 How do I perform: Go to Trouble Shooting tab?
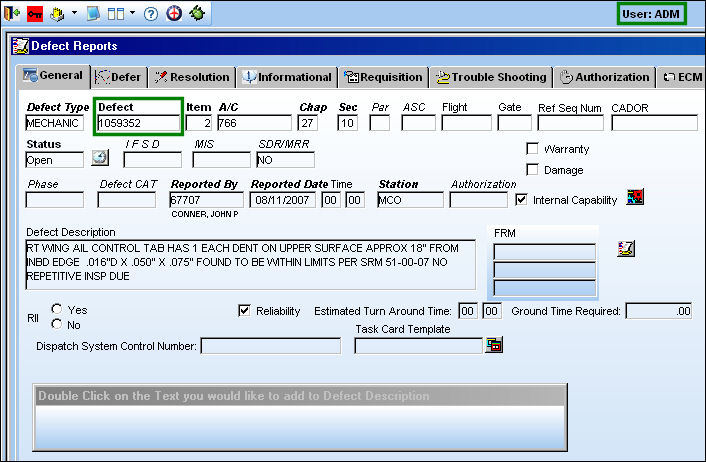pos(491,77)
